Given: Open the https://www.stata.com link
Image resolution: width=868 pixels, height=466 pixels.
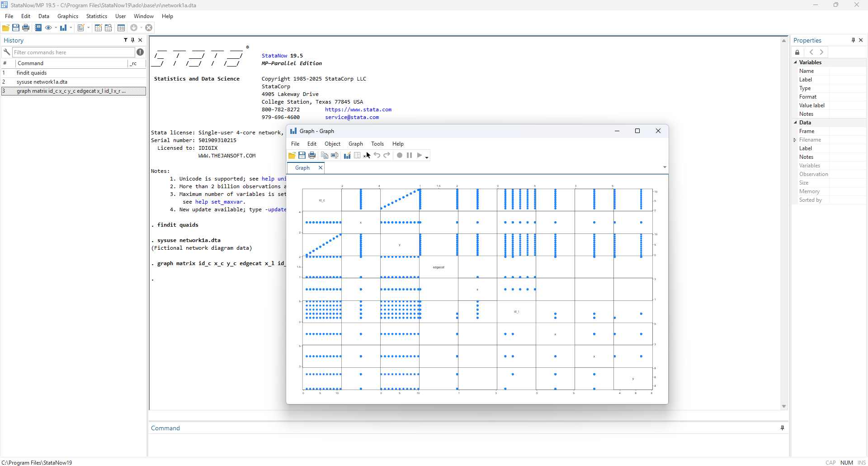Looking at the screenshot, I should click(359, 109).
